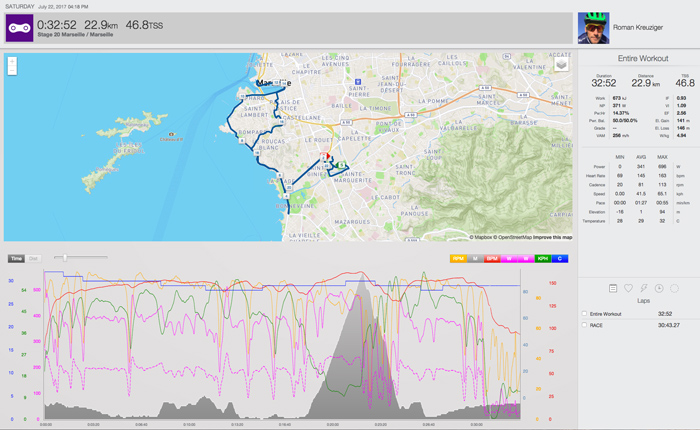Check the Entire Workout lap checkbox
The image size is (700, 430).
[584, 313]
